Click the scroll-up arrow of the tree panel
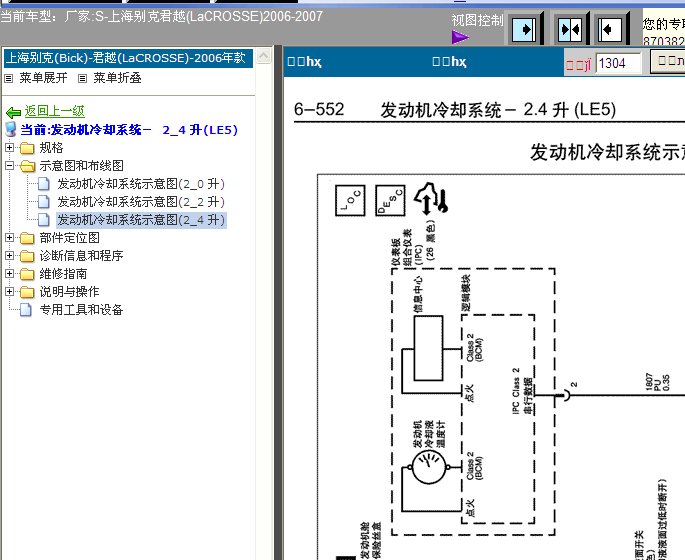The image size is (685, 560). pyautogui.click(x=263, y=55)
